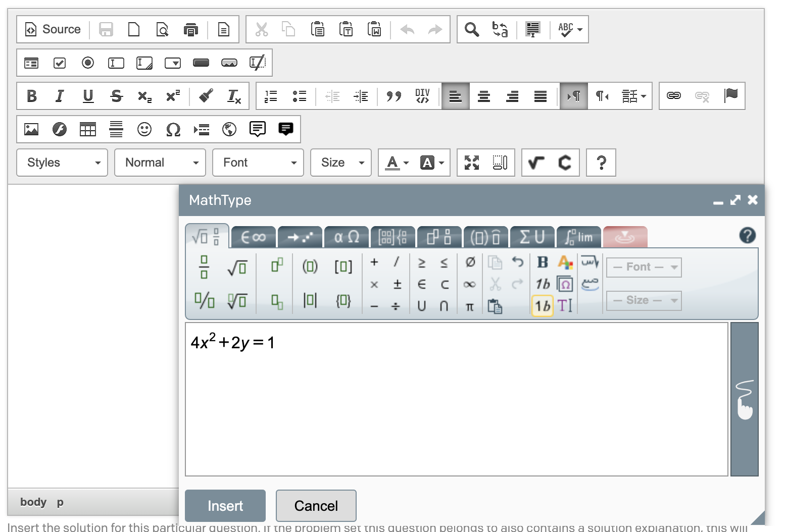Click the Copy Formatting brush icon
The height and width of the screenshot is (532, 785).
(x=206, y=96)
